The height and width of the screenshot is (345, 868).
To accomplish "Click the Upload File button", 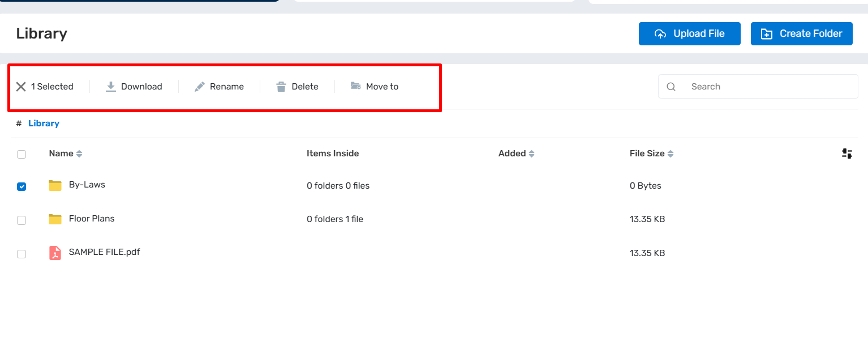I will [x=689, y=34].
